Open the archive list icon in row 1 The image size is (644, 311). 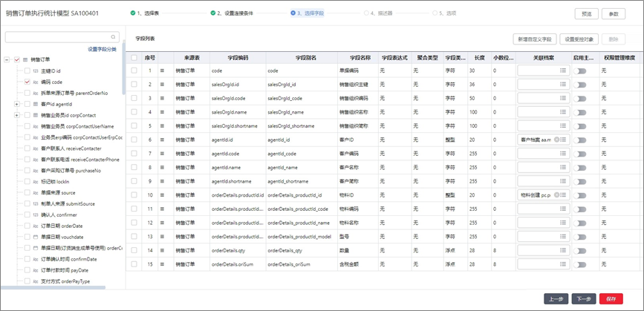(x=563, y=71)
